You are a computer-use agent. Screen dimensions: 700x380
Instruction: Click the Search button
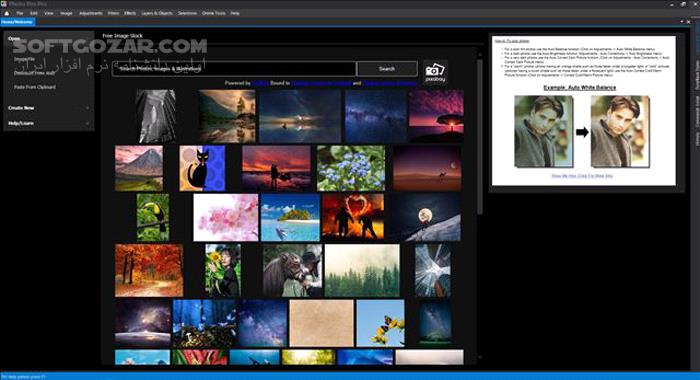coord(387,69)
